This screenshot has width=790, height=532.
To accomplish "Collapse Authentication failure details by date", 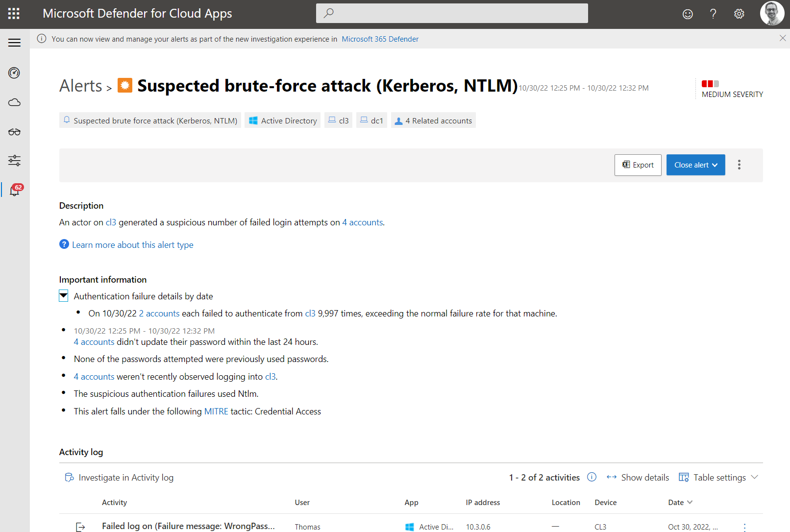I will (x=64, y=296).
